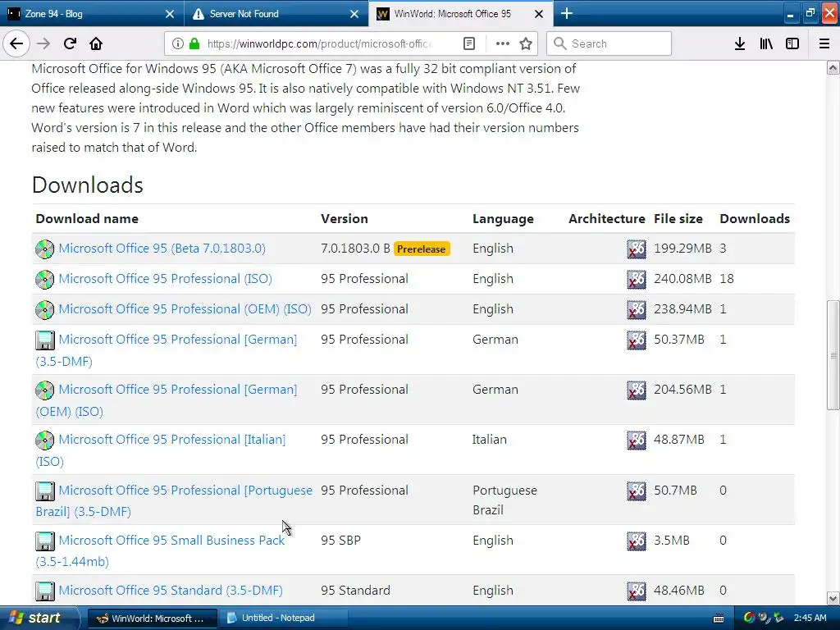The height and width of the screenshot is (630, 840).
Task: Focus the Search box in toolbar
Action: click(x=609, y=43)
